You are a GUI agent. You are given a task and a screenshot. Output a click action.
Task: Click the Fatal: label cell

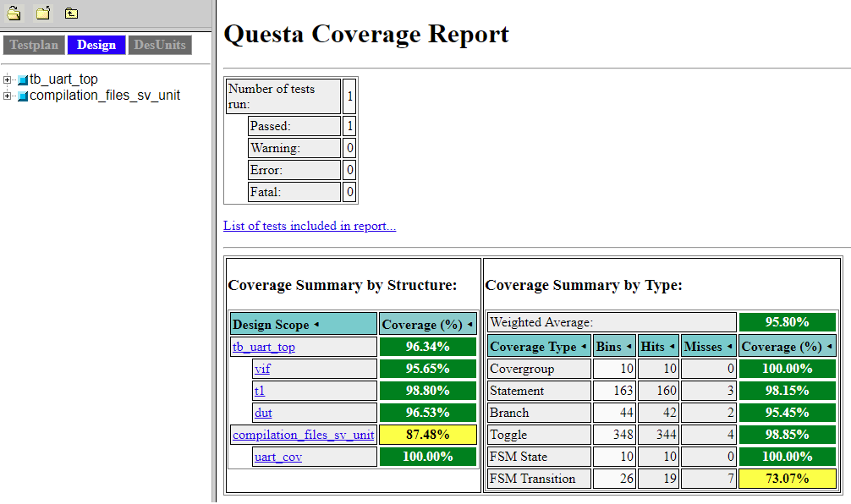pos(294,192)
